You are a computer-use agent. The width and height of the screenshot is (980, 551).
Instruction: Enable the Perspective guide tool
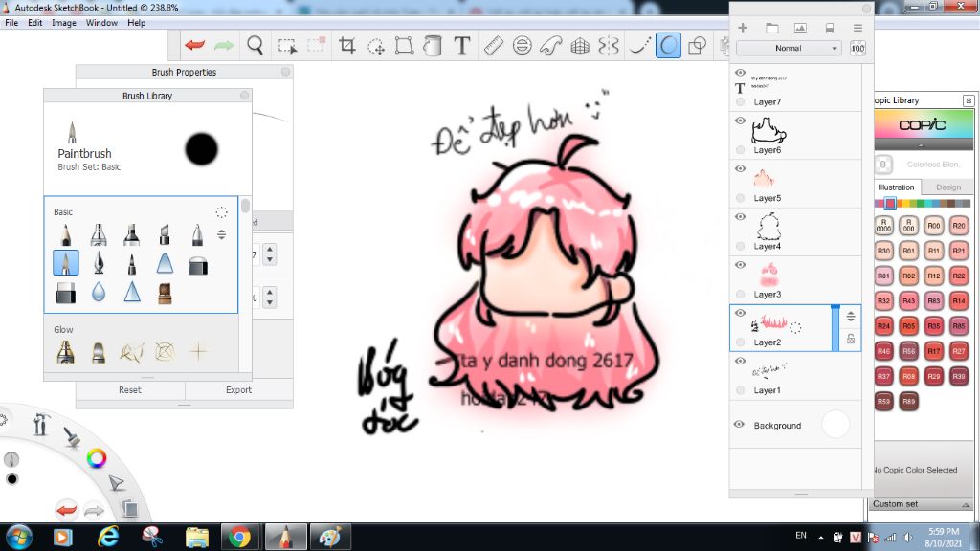pyautogui.click(x=580, y=46)
